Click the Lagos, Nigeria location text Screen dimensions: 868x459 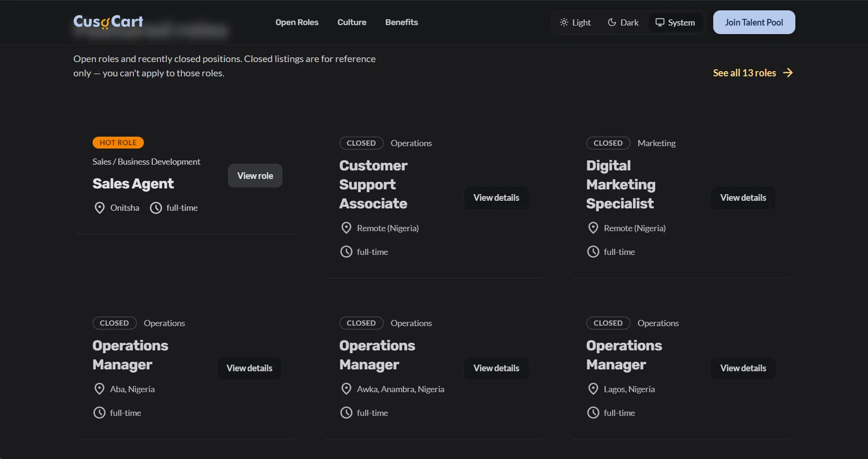[x=629, y=389]
